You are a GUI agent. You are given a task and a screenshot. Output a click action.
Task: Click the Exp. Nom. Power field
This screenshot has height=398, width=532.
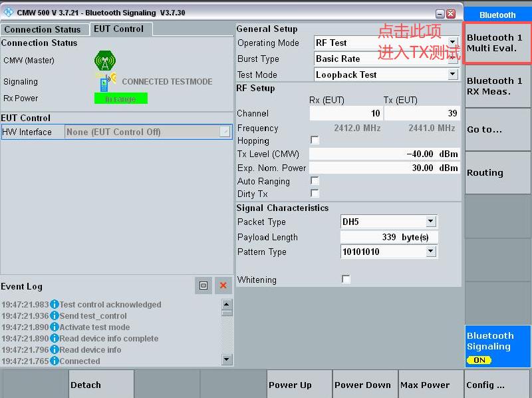click(384, 168)
